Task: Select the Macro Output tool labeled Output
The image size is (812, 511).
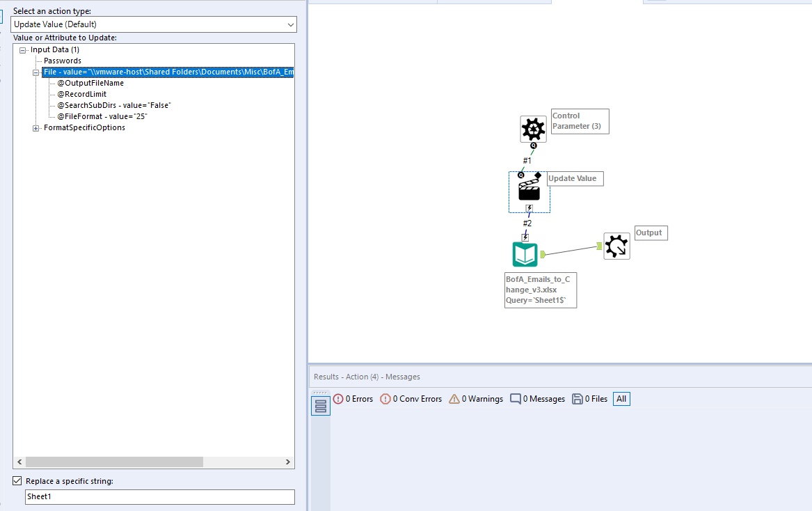Action: point(616,246)
